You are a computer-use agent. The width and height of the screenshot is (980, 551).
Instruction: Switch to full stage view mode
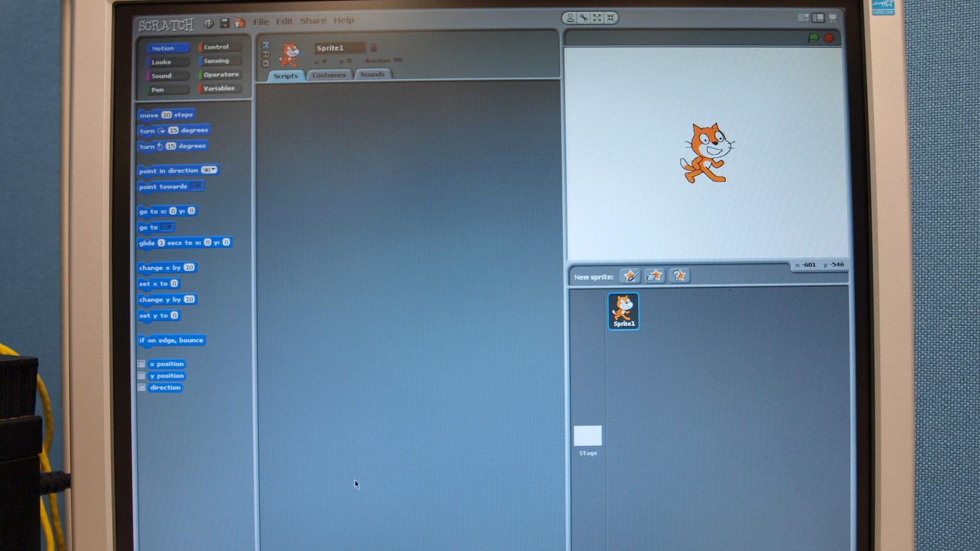818,18
